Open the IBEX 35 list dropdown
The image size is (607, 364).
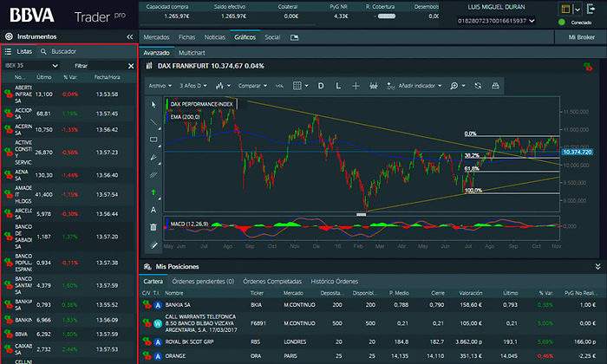[x=32, y=66]
